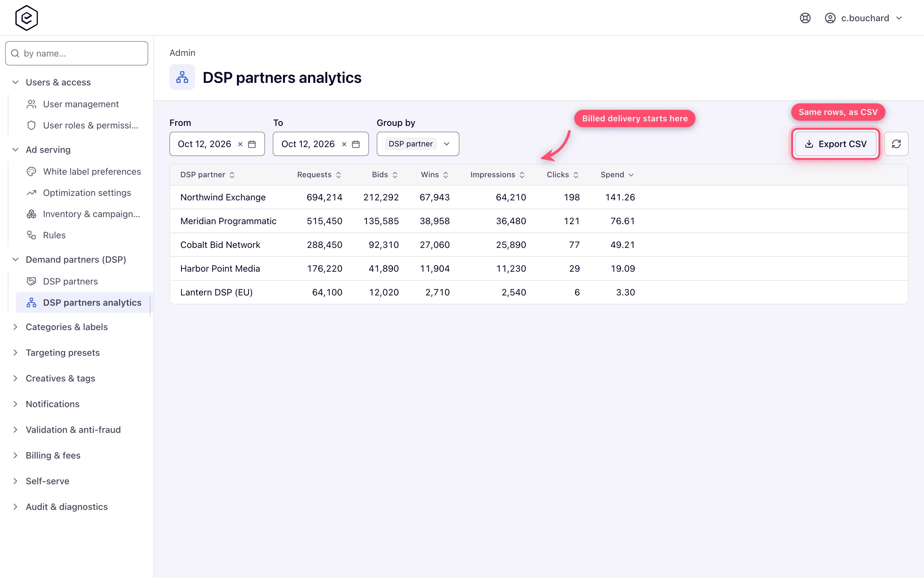Screen dimensions: 924x578
Task: Expand the Self-serve section
Action: pyautogui.click(x=16, y=481)
